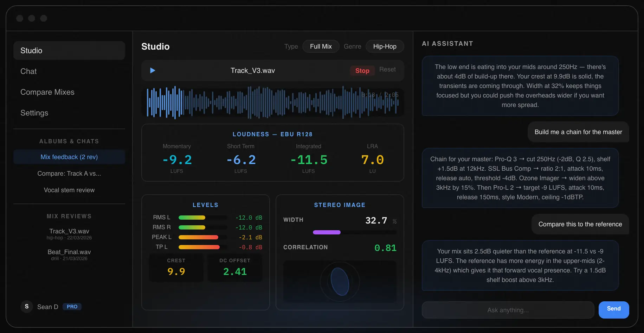Open the 'Mix feedback (2 rev)' chat
Image resolution: width=644 pixels, height=333 pixels.
(69, 157)
